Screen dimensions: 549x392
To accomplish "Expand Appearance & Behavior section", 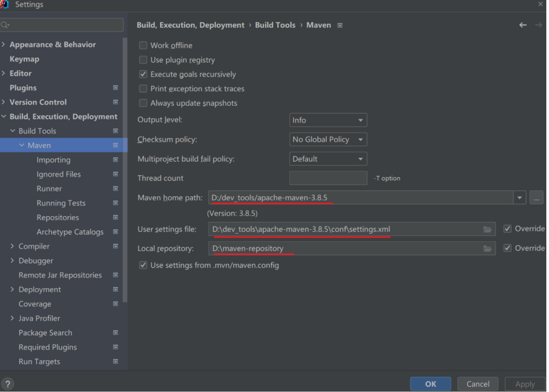I will pos(3,45).
